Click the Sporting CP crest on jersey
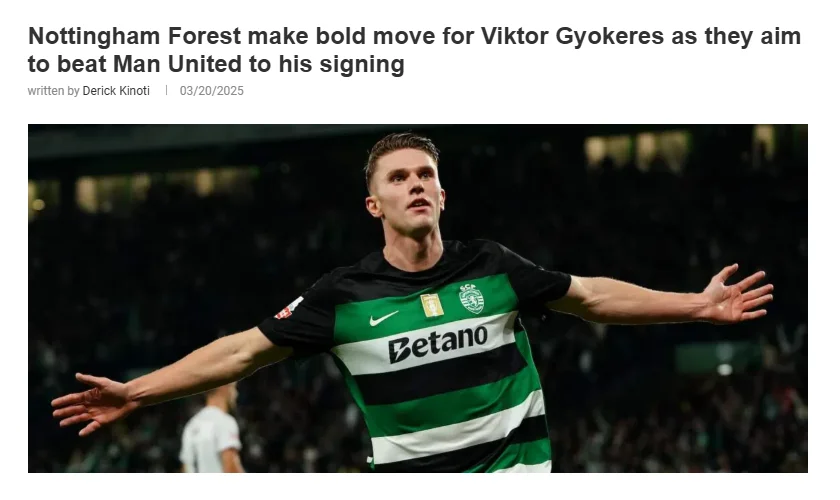 click(x=471, y=298)
